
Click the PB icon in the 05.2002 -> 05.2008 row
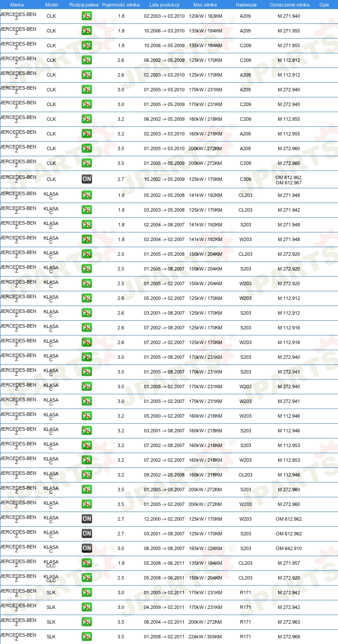pos(87,195)
